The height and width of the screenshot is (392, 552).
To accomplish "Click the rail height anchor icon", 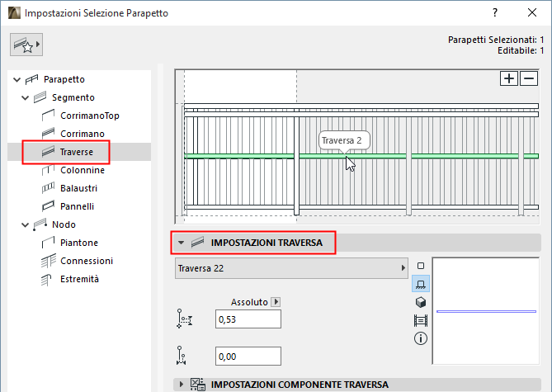I will point(184,319).
